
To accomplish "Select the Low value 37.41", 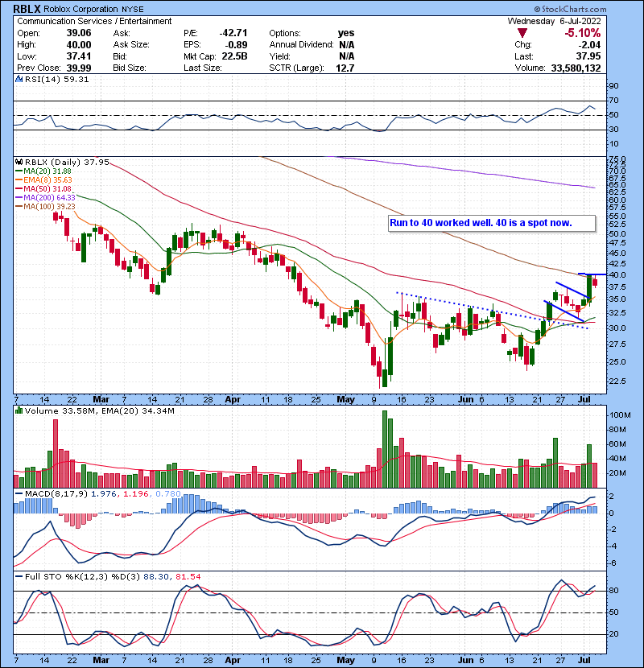I will click(x=79, y=56).
